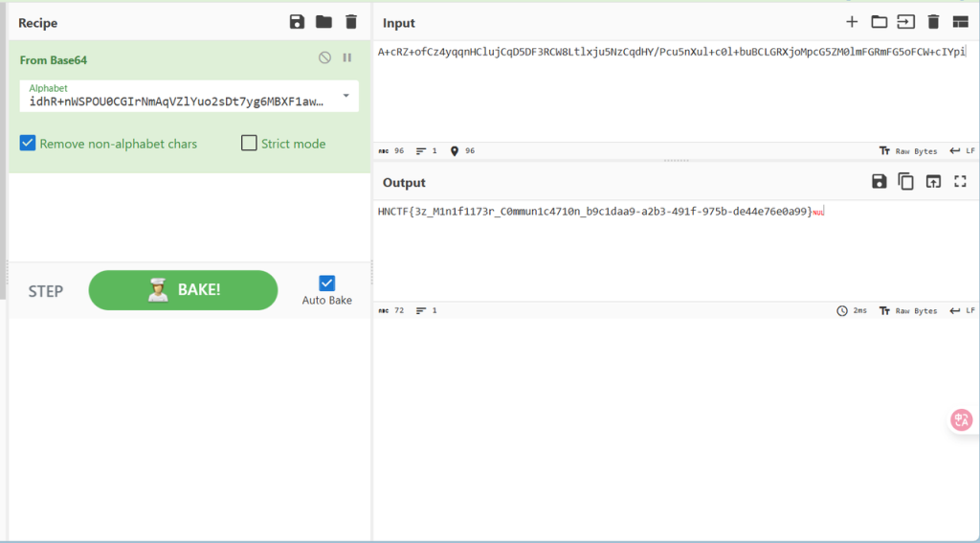Clear recipe using trash icon
The image size is (980, 543).
click(351, 23)
